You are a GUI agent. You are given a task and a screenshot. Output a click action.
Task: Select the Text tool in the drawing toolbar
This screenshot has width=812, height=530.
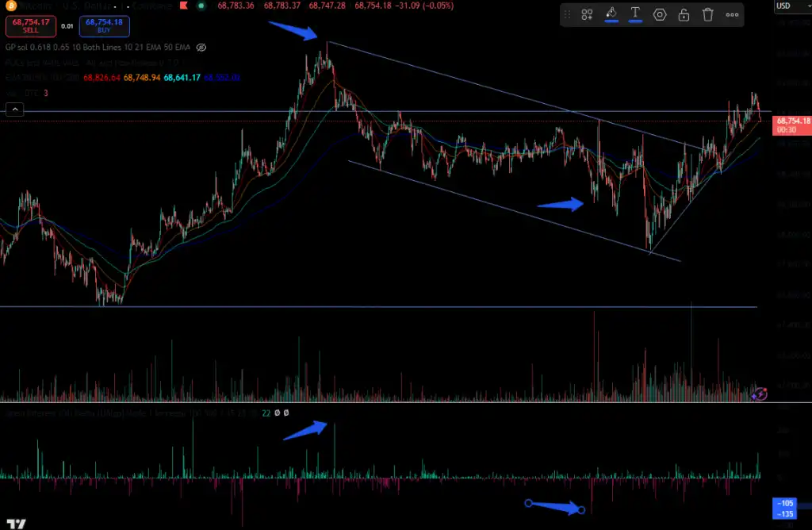pyautogui.click(x=635, y=14)
